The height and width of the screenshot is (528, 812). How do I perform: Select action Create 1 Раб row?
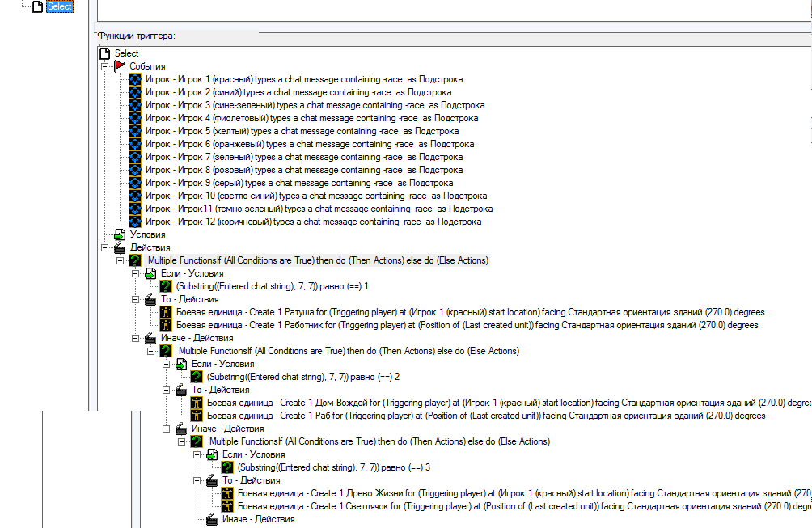486,416
